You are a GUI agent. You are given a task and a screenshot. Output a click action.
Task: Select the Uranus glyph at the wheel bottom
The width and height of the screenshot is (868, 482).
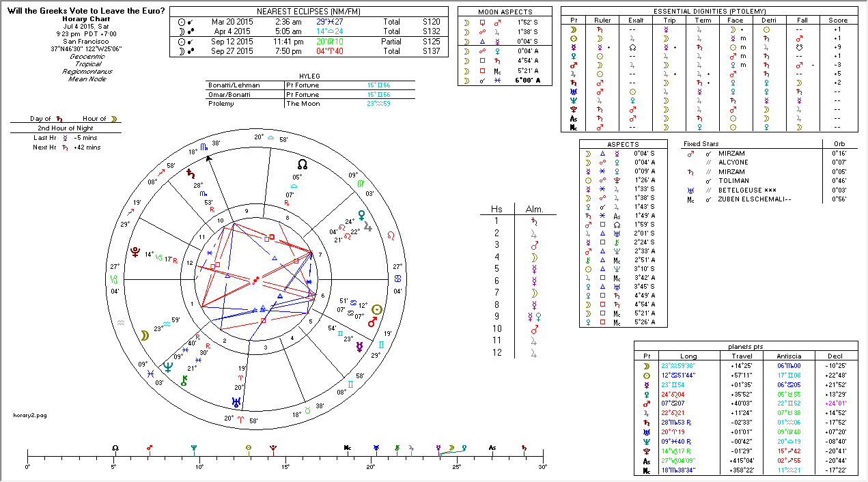236,401
